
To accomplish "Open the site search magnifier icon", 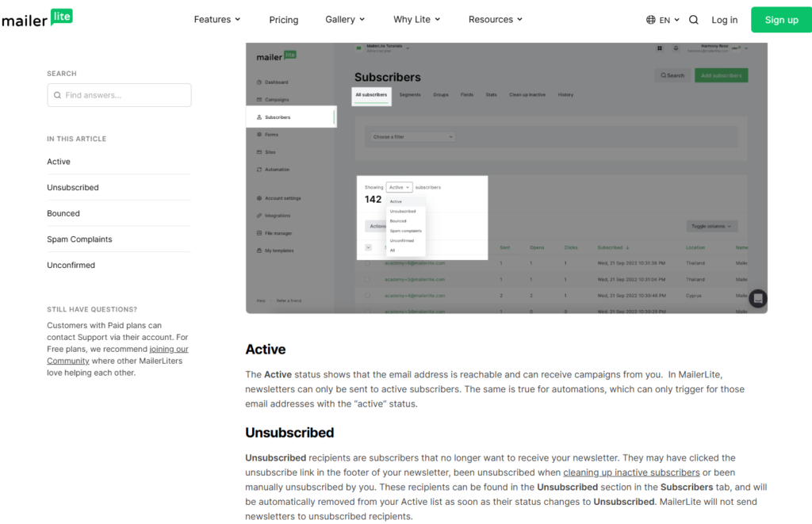I will click(x=693, y=20).
